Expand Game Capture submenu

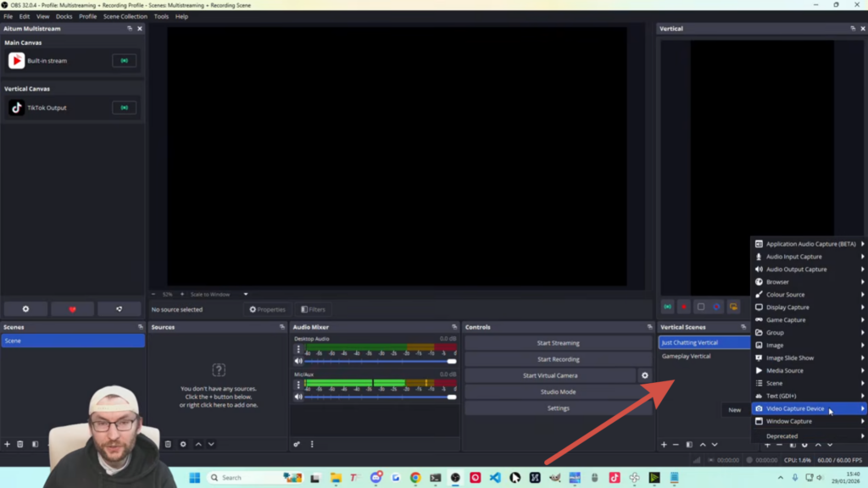click(809, 320)
